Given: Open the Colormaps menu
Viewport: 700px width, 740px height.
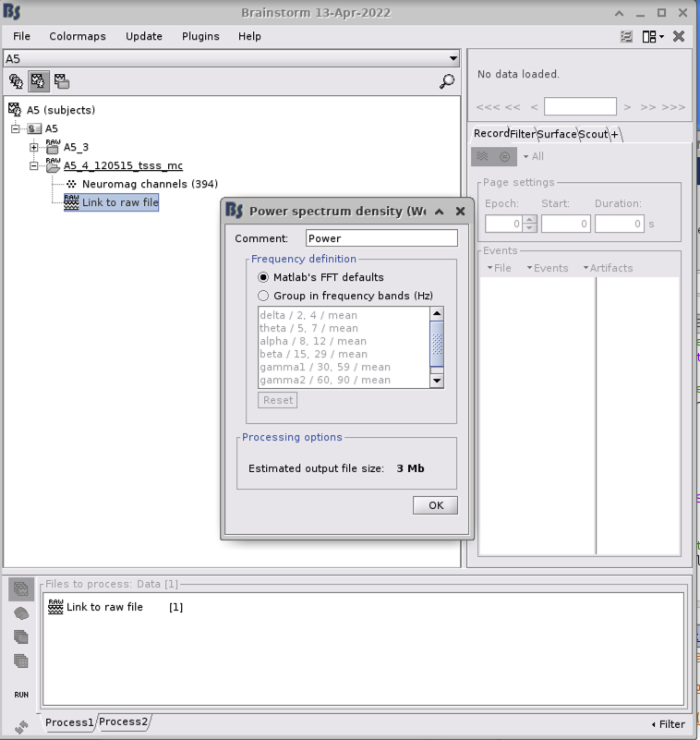Looking at the screenshot, I should coord(78,36).
